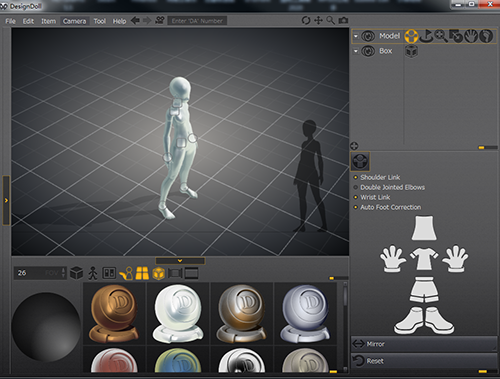This screenshot has width=500, height=379.
Task: Expand the Model item dropdown arrow
Action: pyautogui.click(x=356, y=36)
